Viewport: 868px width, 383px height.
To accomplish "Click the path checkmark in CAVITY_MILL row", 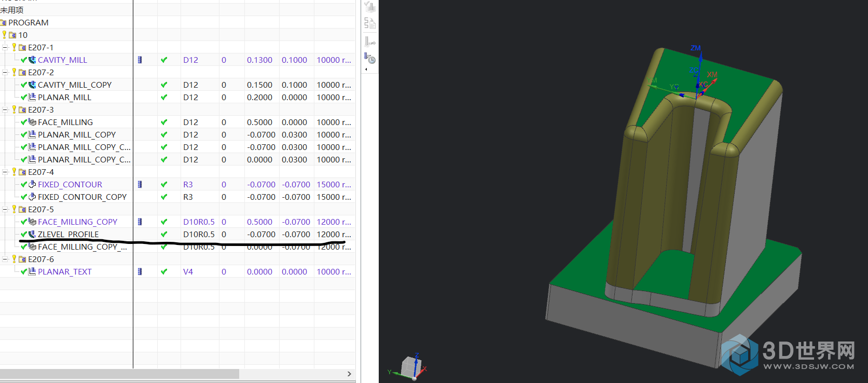I will 164,60.
